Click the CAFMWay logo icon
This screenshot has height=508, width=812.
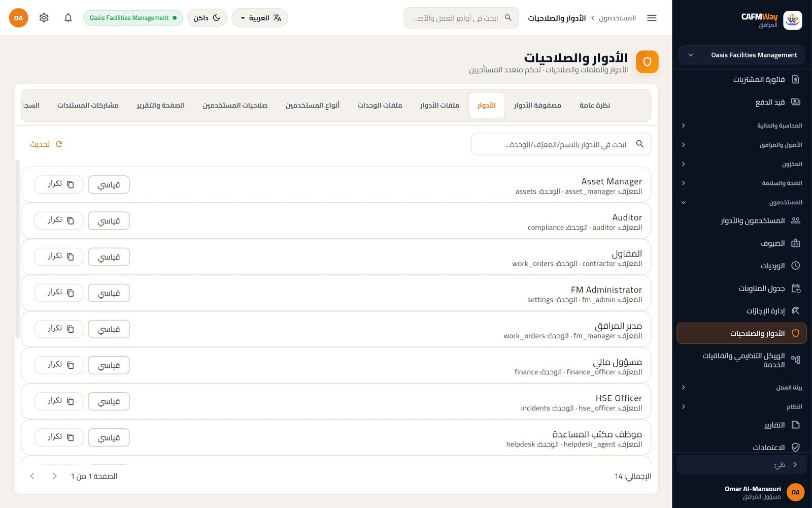click(792, 20)
